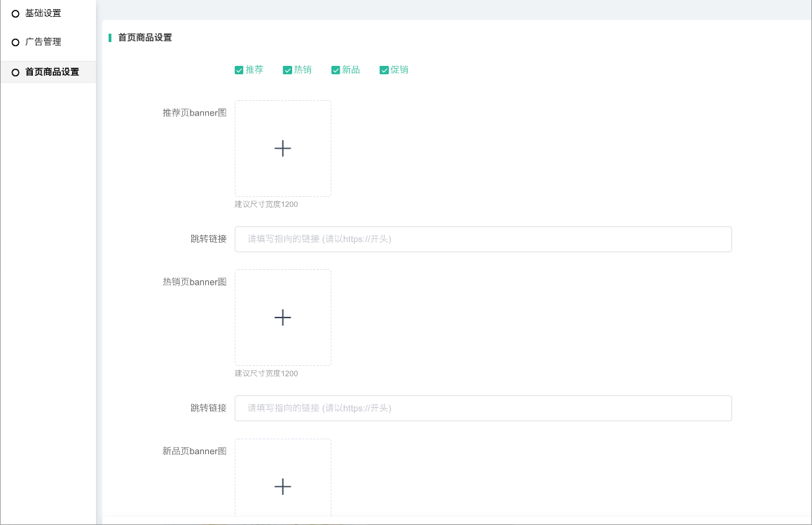
Task: Toggle the 新品 checkbox
Action: (x=336, y=70)
